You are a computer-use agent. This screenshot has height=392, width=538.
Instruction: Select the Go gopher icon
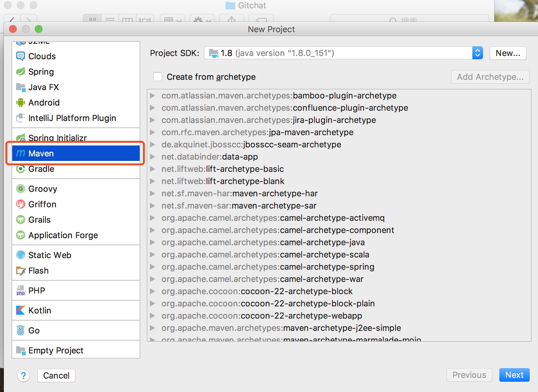tap(21, 331)
